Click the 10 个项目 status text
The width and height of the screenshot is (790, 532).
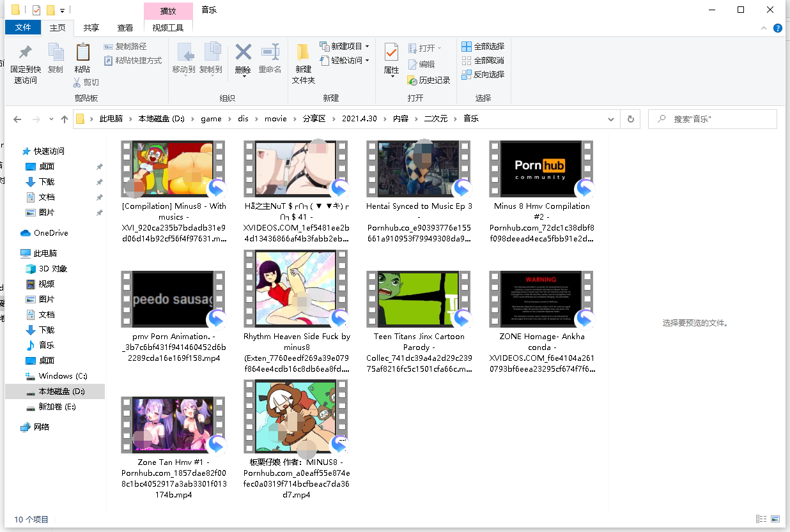coord(31,520)
